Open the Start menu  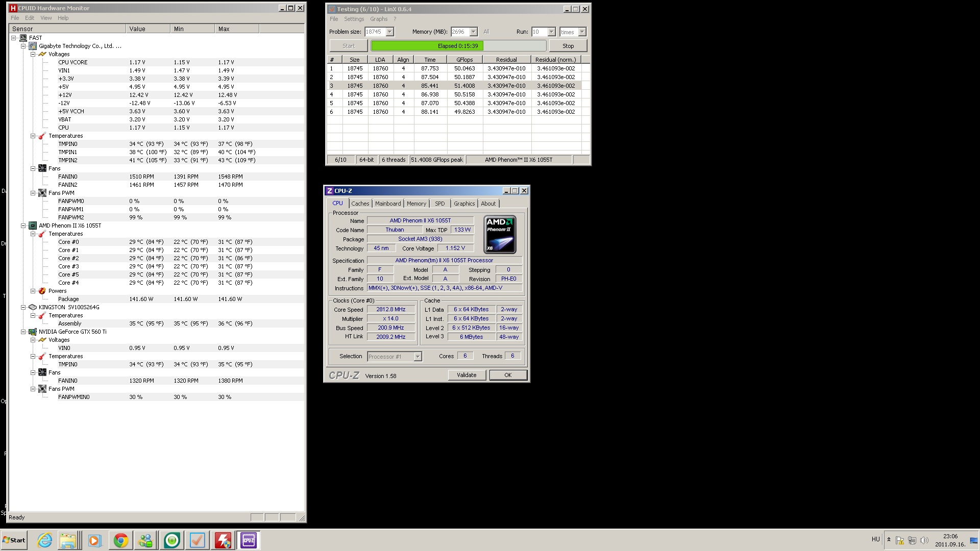point(14,540)
